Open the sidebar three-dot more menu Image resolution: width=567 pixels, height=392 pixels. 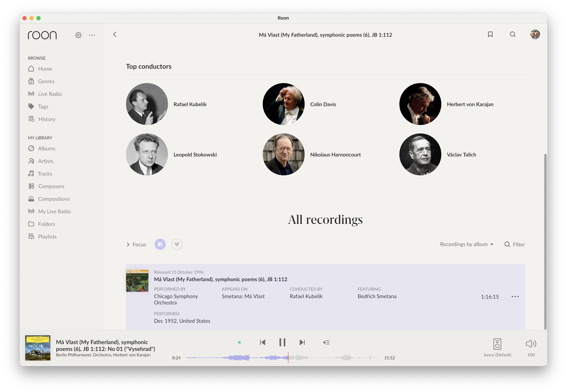click(92, 35)
